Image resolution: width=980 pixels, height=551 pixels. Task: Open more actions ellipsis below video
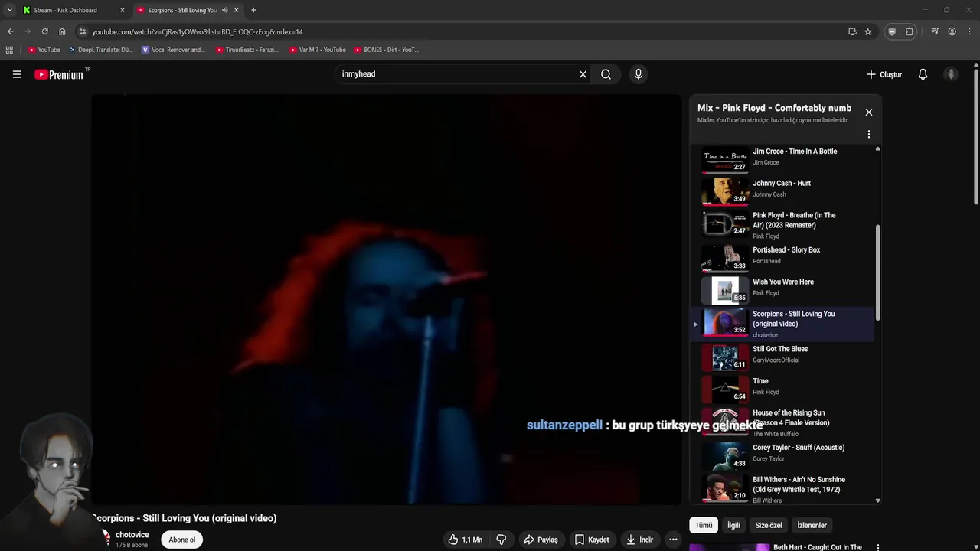point(673,540)
